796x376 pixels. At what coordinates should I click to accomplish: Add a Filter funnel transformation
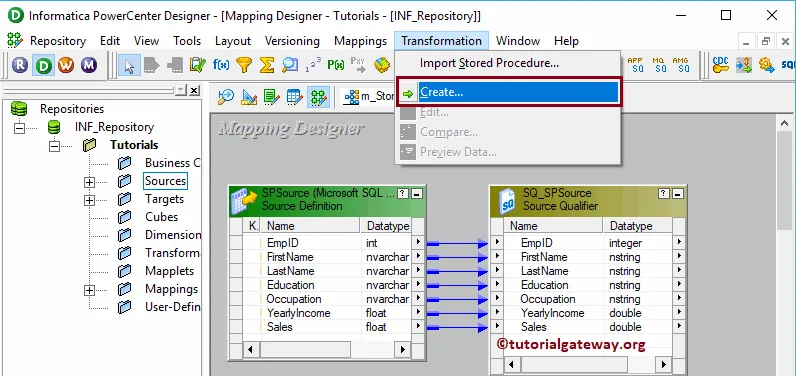244,65
